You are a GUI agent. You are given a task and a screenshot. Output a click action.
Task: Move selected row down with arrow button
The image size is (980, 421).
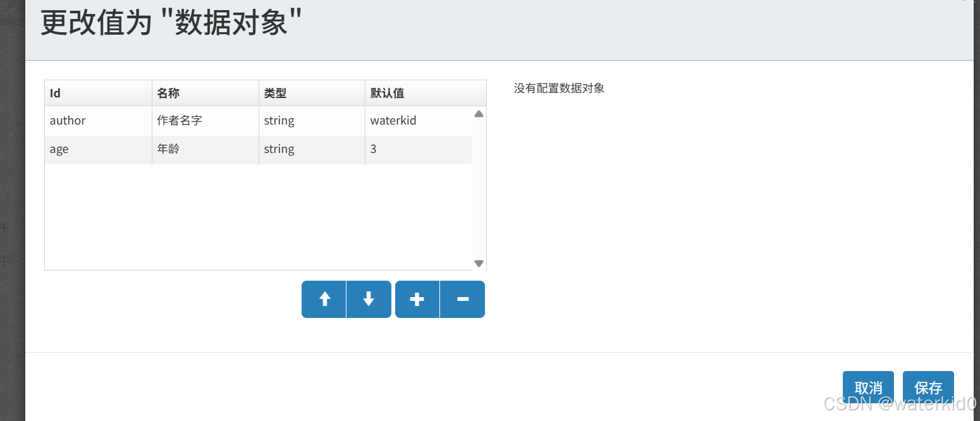[x=369, y=299]
